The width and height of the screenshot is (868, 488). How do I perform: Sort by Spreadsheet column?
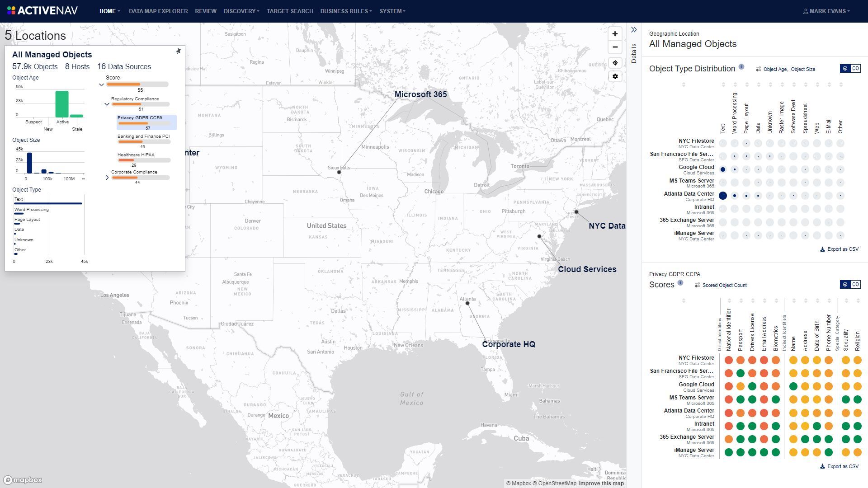[806, 84]
